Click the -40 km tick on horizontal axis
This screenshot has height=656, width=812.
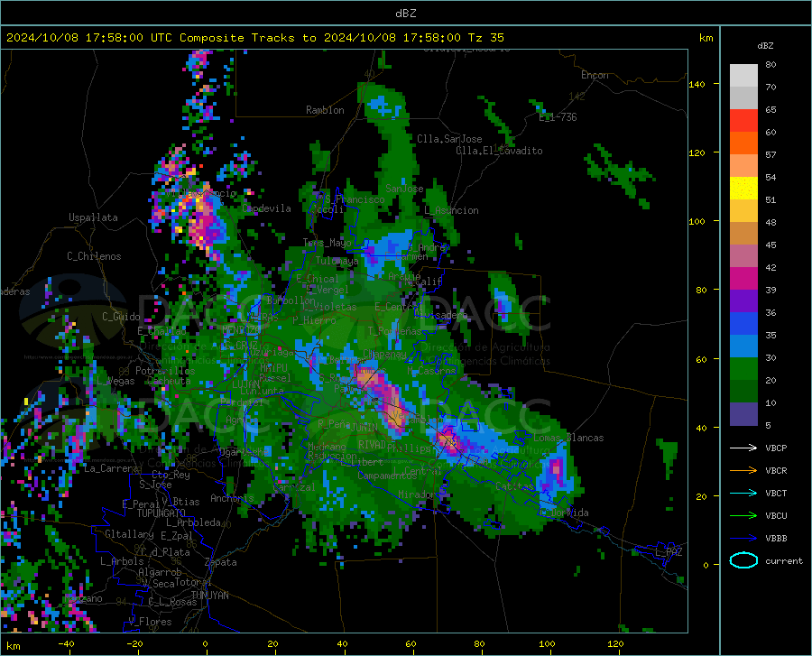pos(66,643)
